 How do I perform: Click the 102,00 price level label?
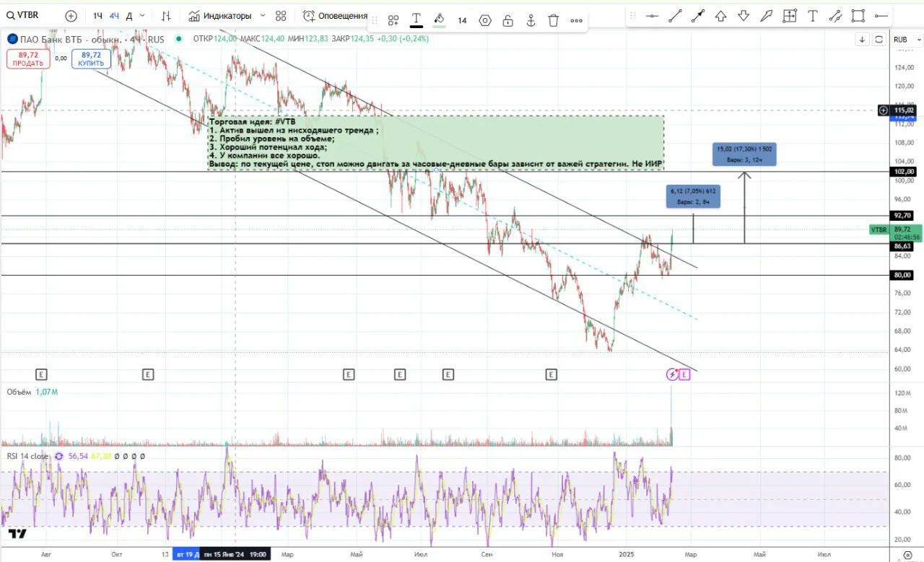point(905,172)
